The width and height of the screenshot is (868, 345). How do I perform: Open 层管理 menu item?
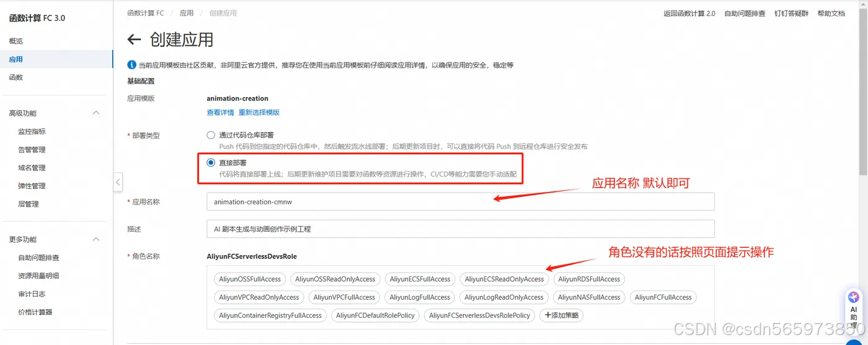click(x=29, y=204)
